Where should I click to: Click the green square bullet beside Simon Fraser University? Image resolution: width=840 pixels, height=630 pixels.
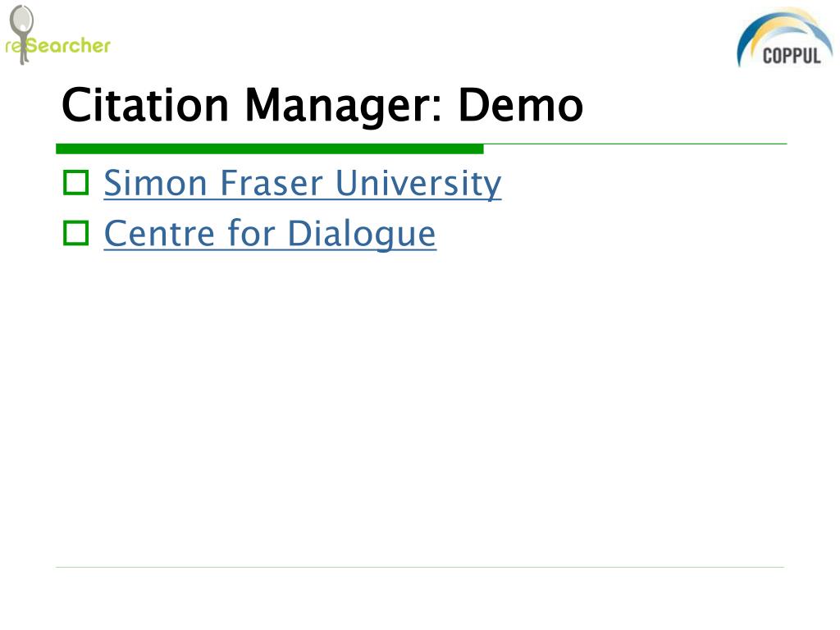pyautogui.click(x=75, y=183)
